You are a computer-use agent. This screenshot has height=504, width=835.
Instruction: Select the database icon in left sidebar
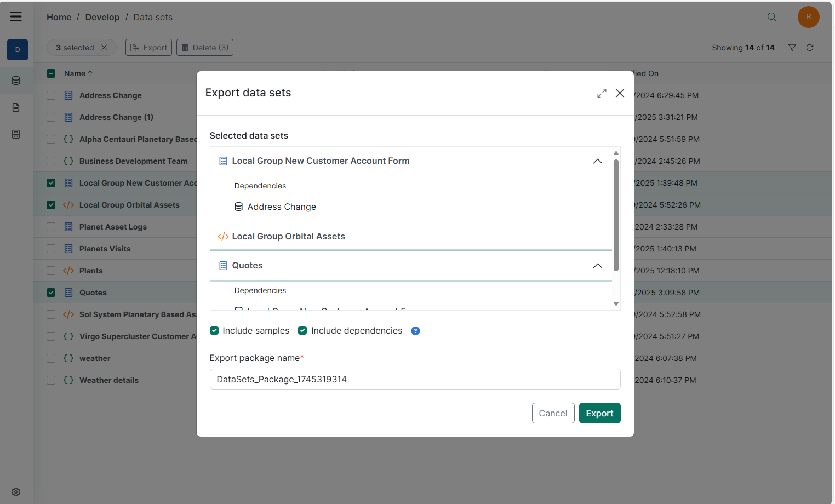pyautogui.click(x=16, y=81)
